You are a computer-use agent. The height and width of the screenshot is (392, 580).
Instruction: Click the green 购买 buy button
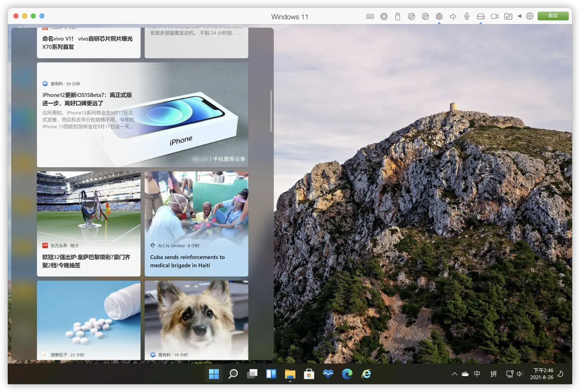(x=553, y=16)
